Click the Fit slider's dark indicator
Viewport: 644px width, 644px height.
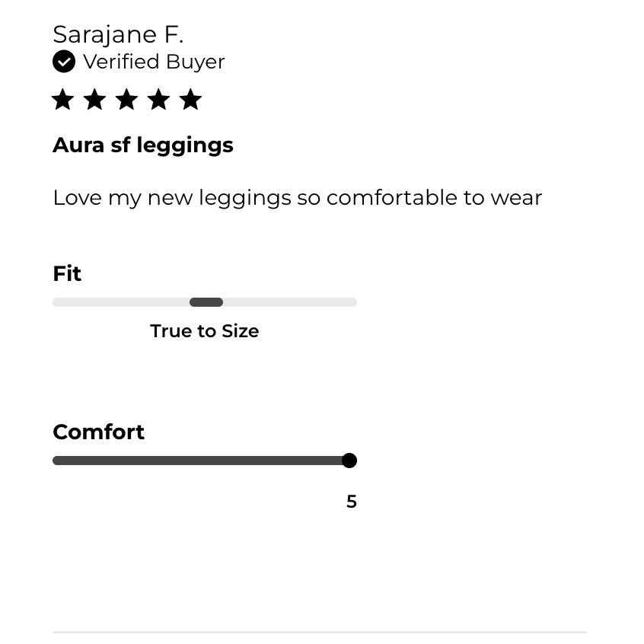tap(206, 302)
